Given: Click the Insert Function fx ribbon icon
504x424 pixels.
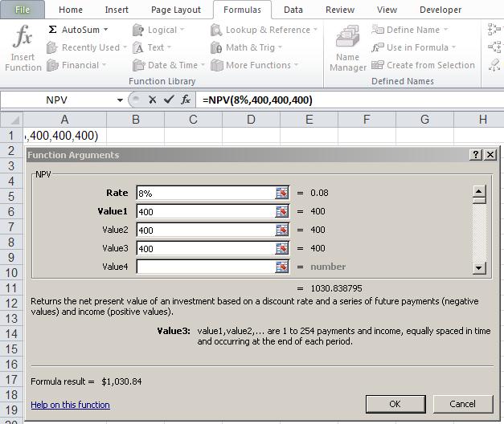Looking at the screenshot, I should (23, 36).
